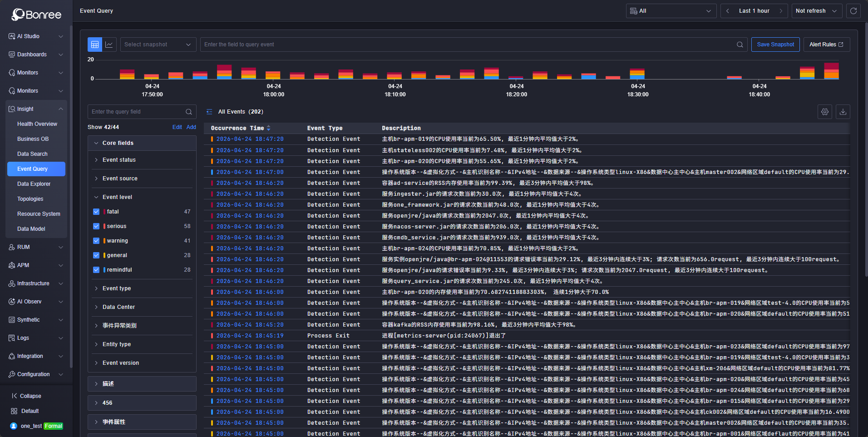Screen dimensions: 868x437
Task: Click the Save Snapshot button
Action: coord(775,45)
